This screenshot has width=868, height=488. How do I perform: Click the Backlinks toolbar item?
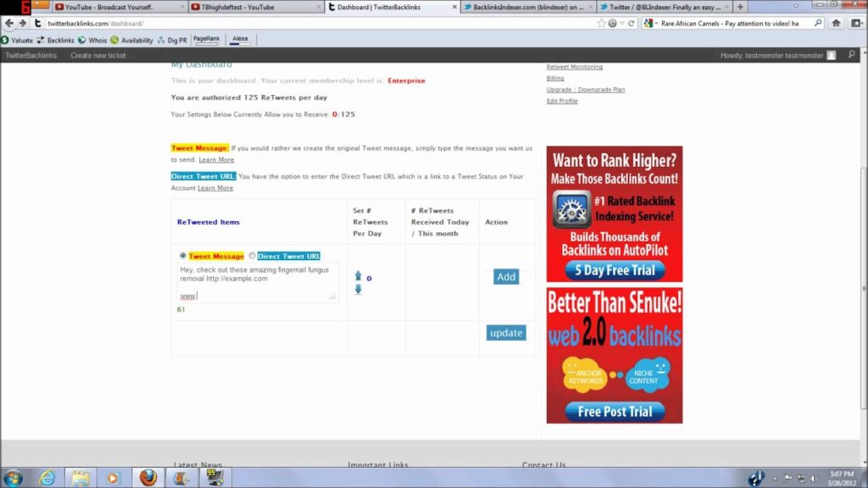(x=55, y=41)
